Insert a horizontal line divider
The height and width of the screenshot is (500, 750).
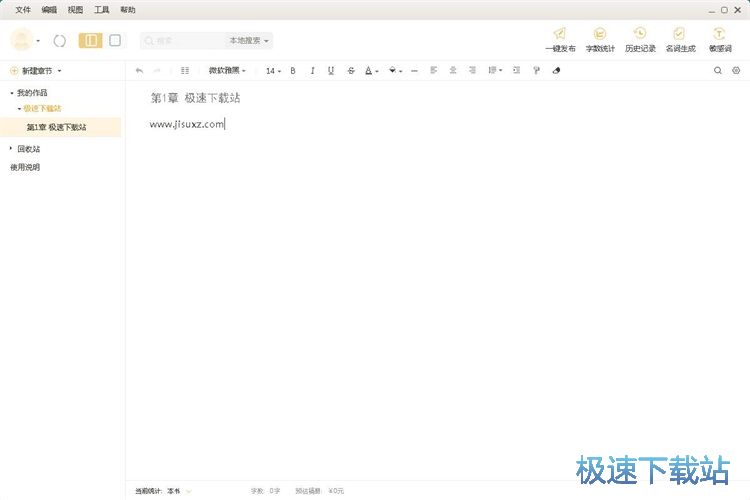[x=414, y=71]
